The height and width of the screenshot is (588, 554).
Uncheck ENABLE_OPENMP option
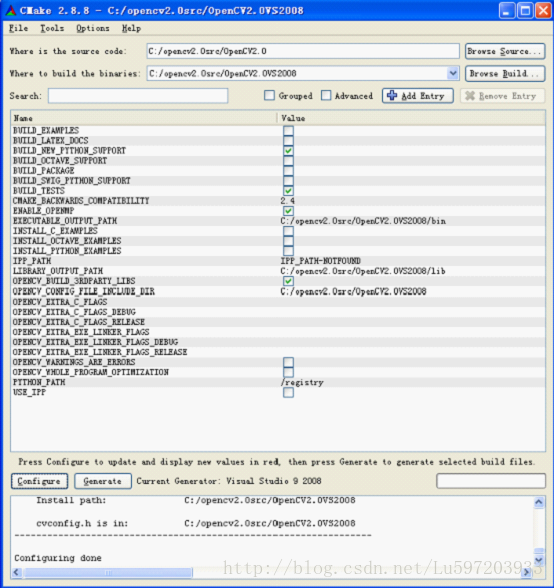pos(288,211)
